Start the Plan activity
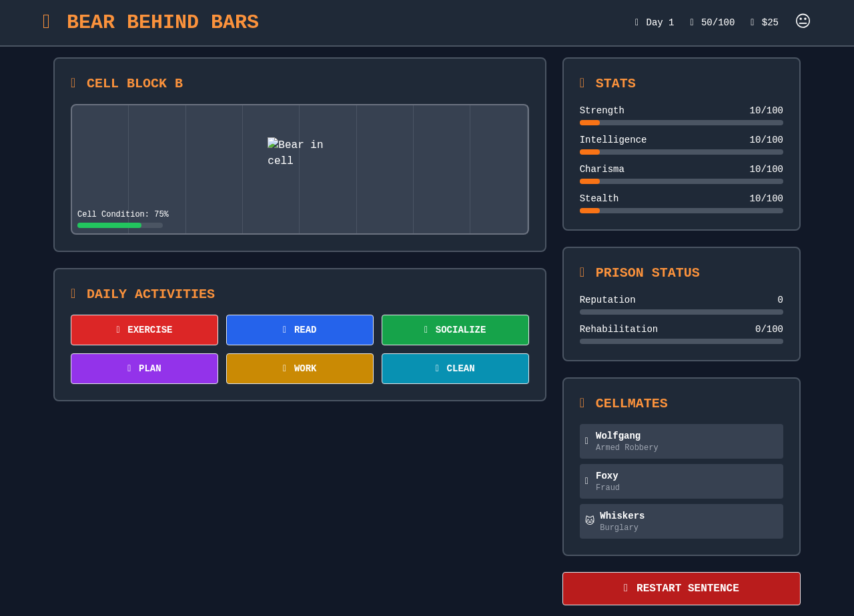This screenshot has width=854, height=616. point(144,369)
